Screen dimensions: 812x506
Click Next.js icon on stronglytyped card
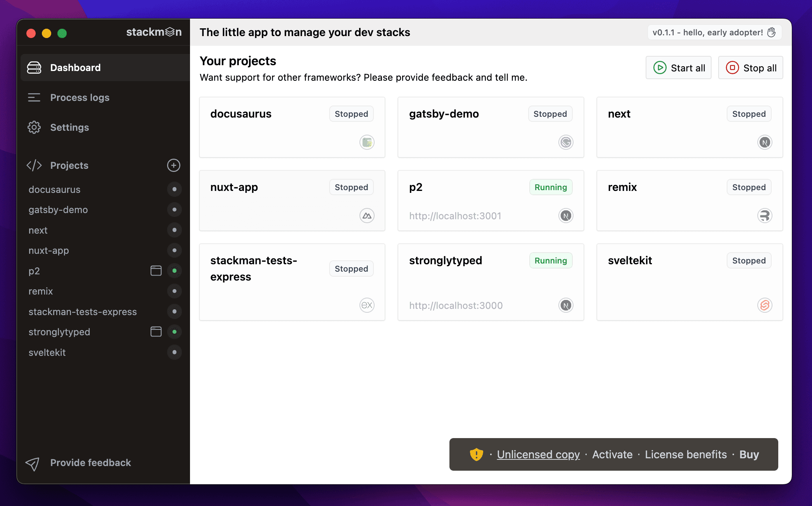coord(566,305)
